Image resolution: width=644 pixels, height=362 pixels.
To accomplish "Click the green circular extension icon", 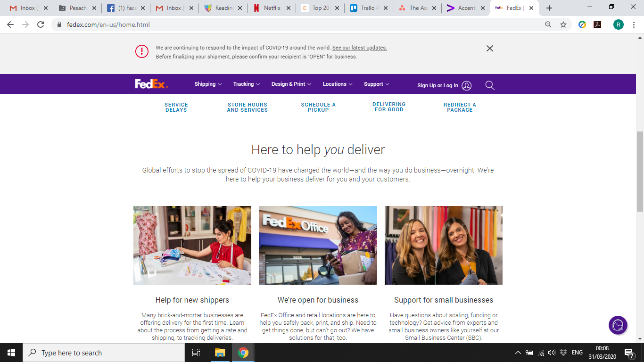I will (582, 25).
